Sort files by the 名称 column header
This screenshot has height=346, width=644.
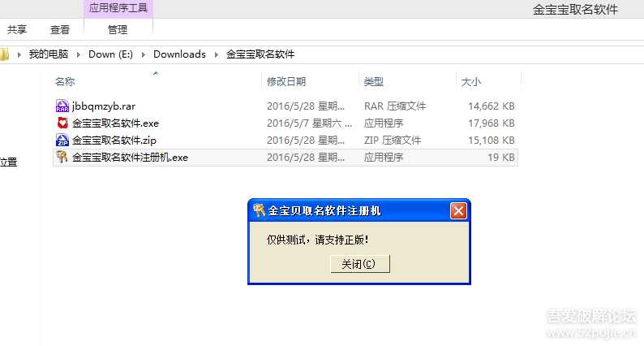pos(65,82)
